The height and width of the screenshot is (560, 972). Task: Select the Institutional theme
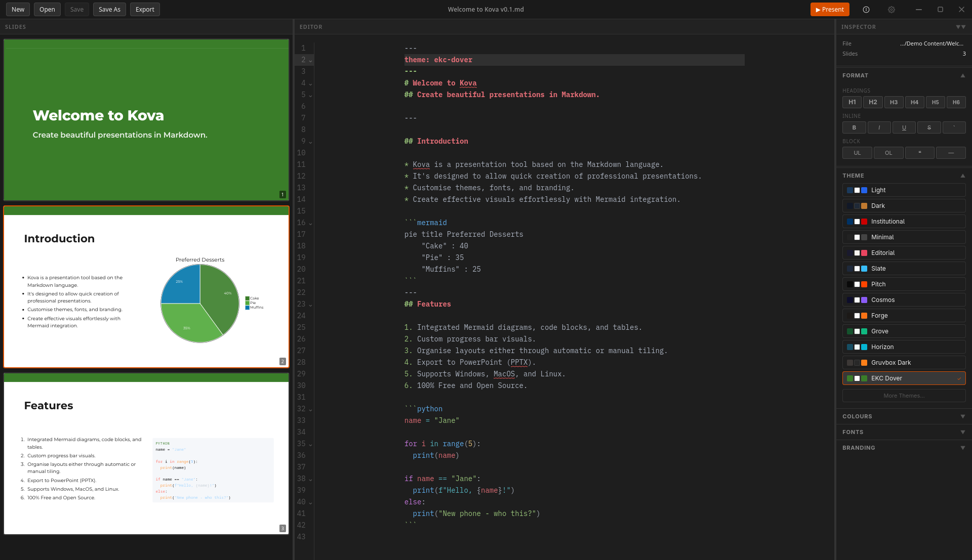point(904,222)
